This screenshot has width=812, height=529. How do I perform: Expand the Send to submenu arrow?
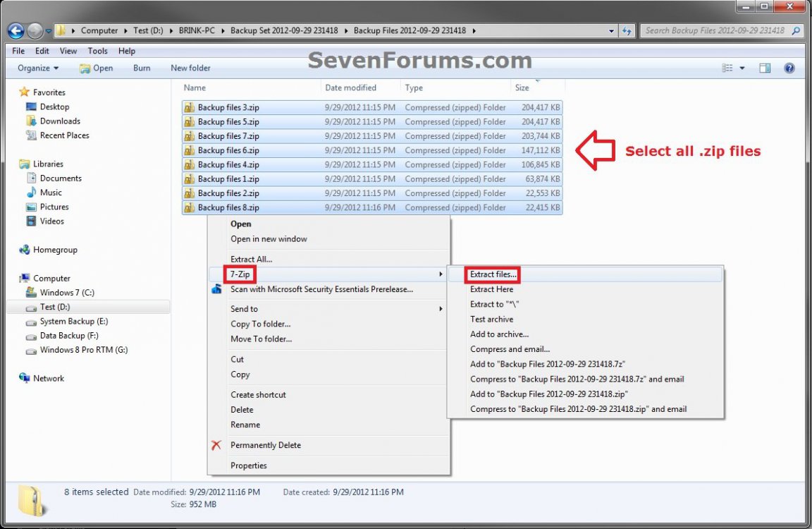441,308
